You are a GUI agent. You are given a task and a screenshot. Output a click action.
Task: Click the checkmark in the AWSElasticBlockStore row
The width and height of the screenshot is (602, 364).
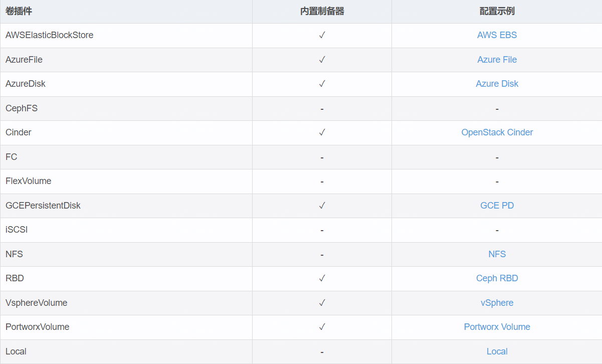[x=322, y=35]
